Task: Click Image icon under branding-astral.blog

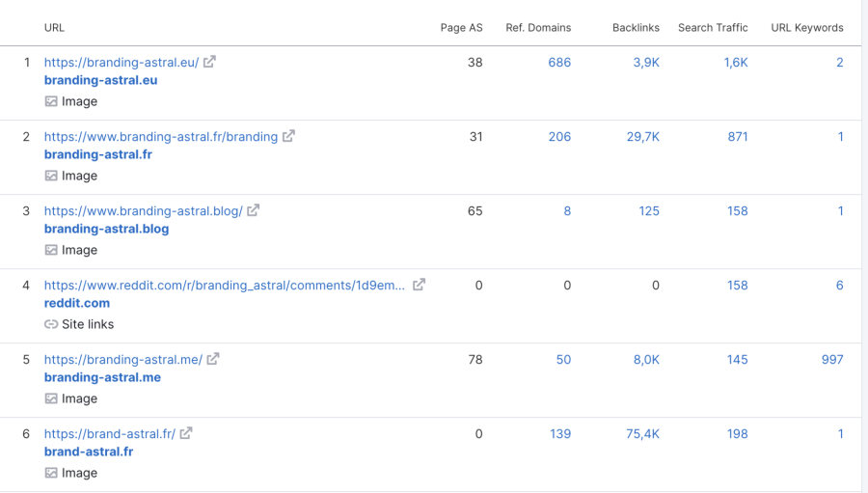Action: pyautogui.click(x=51, y=250)
